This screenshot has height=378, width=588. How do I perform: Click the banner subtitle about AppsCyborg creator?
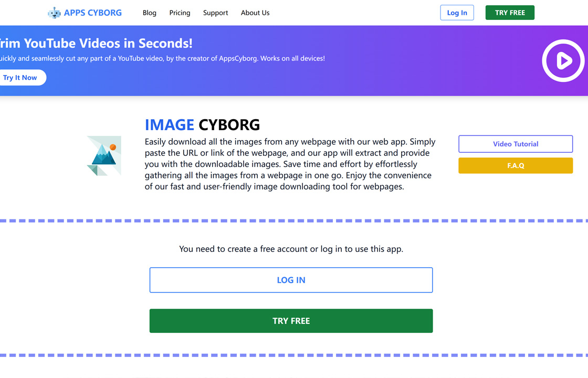click(x=162, y=58)
